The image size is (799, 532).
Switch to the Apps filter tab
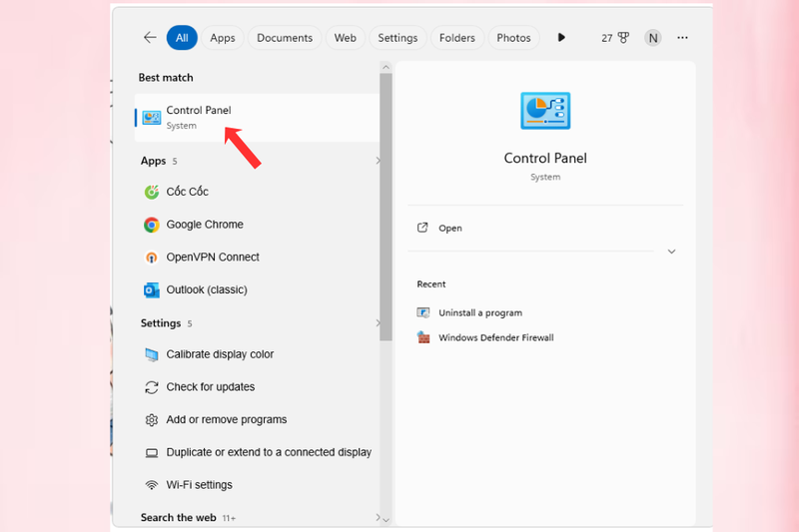pos(223,38)
